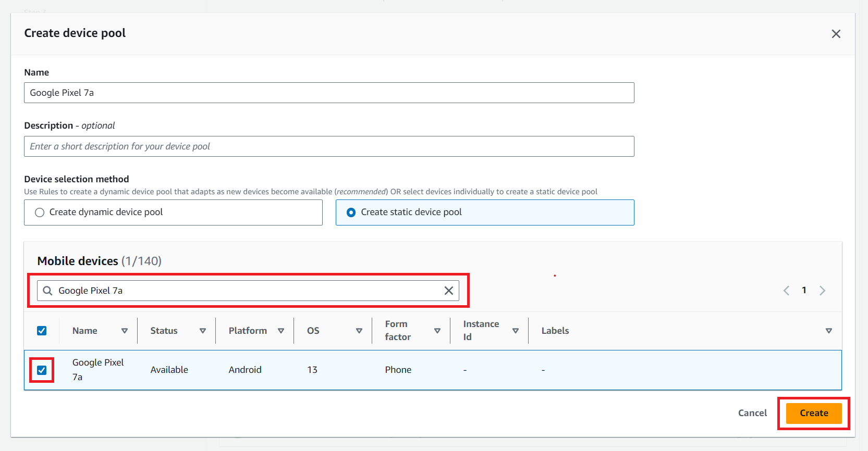Uncheck the Google Pixel 7a device row

(42, 370)
